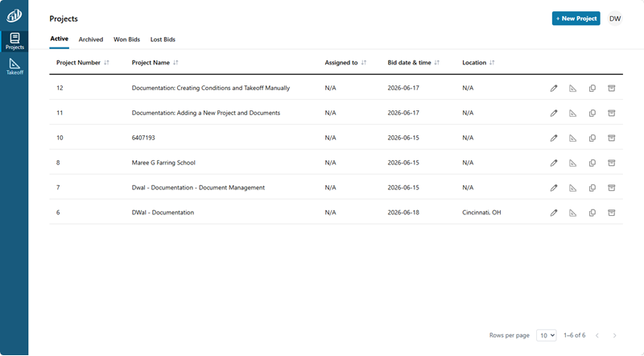This screenshot has width=644, height=356.
Task: Click project name '6407193'
Action: [143, 138]
